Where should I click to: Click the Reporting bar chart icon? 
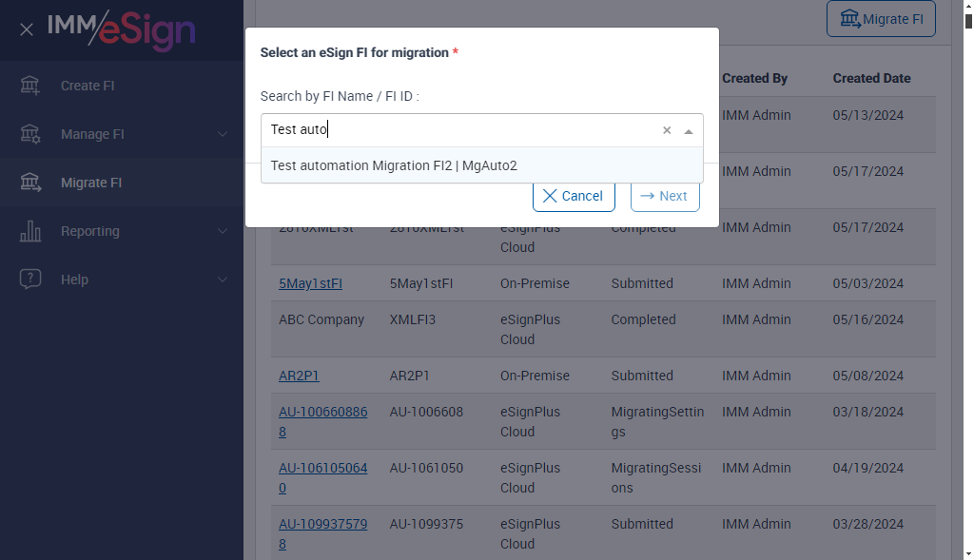pyautogui.click(x=30, y=231)
